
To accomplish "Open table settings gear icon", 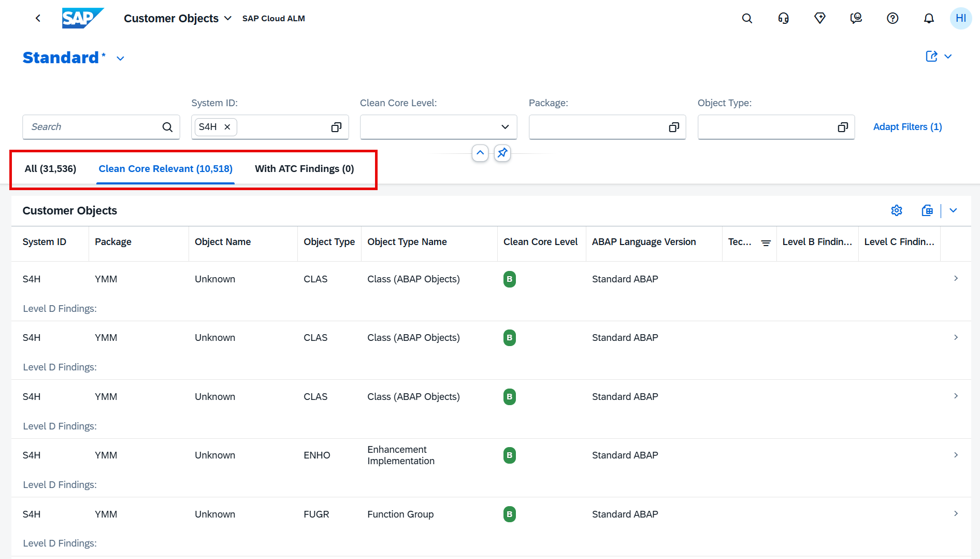I will (897, 210).
